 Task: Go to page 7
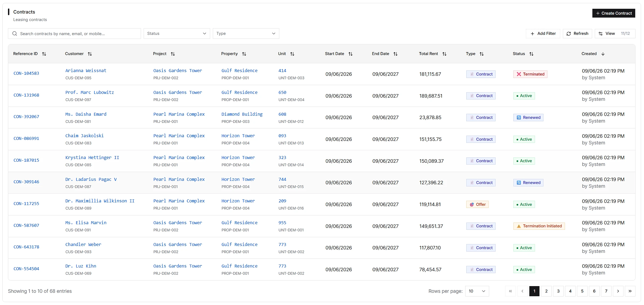[x=606, y=291]
